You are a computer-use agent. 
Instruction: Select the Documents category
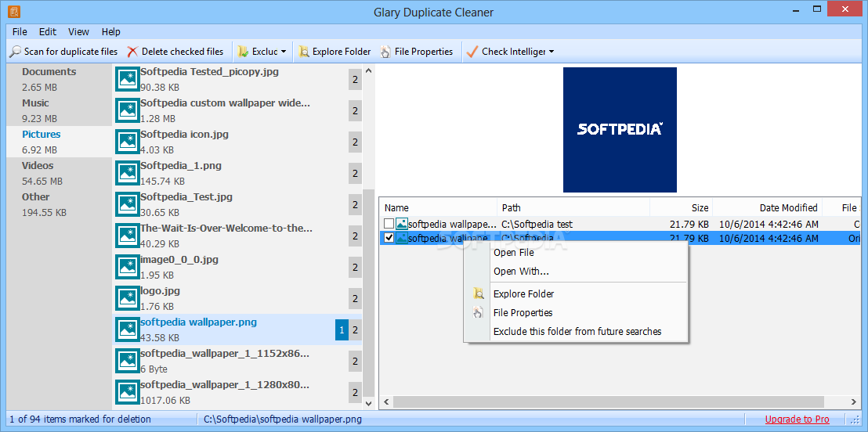coord(60,79)
